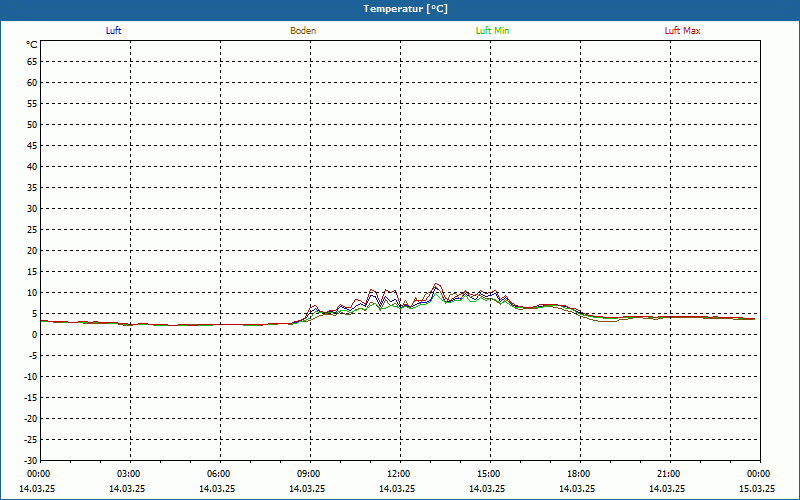Click the -25 y-axis value

tap(31, 440)
